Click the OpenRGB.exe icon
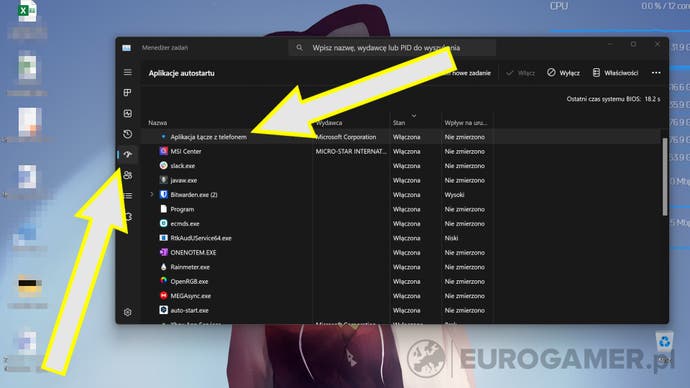 (163, 281)
